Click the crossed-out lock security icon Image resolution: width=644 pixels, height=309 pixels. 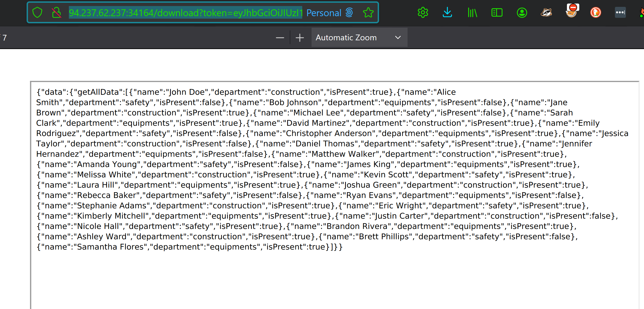pos(57,13)
